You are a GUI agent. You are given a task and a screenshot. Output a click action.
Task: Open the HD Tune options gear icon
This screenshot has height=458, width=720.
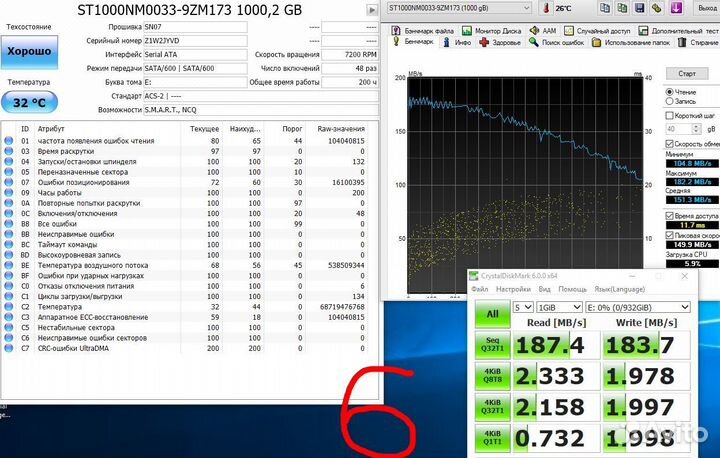coord(656,8)
